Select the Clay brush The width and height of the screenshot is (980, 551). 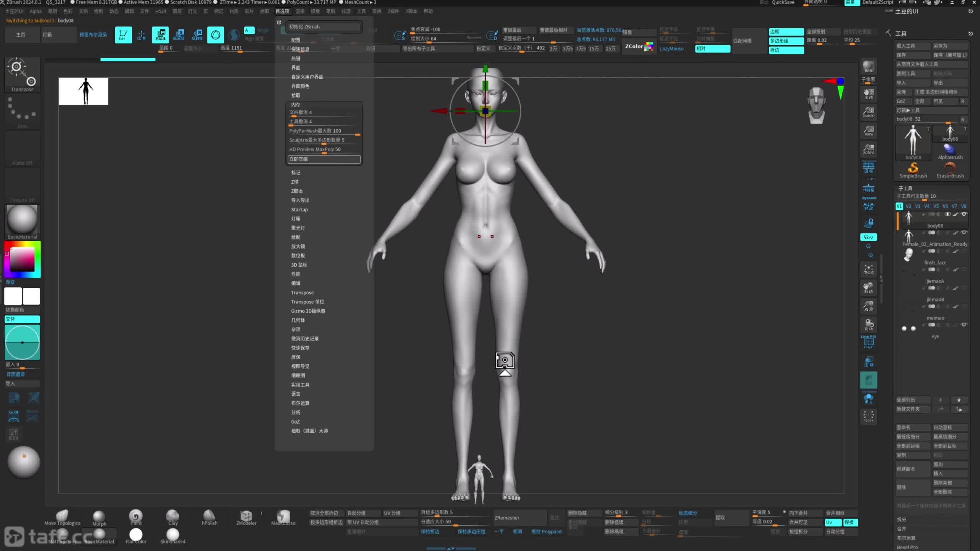[x=173, y=517]
